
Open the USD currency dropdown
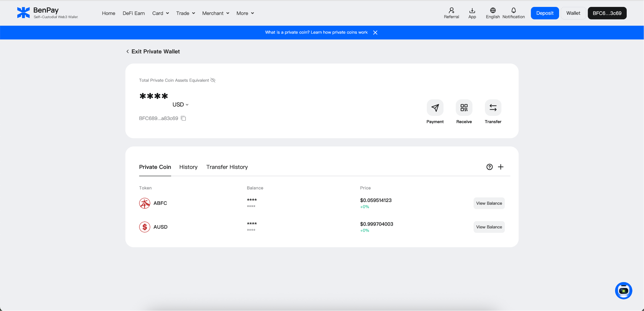click(x=180, y=104)
